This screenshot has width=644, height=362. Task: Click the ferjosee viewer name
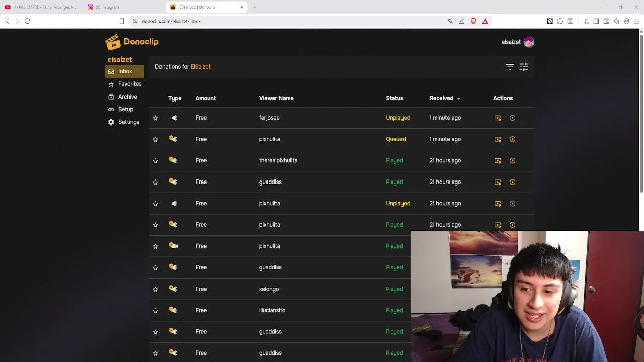[269, 118]
